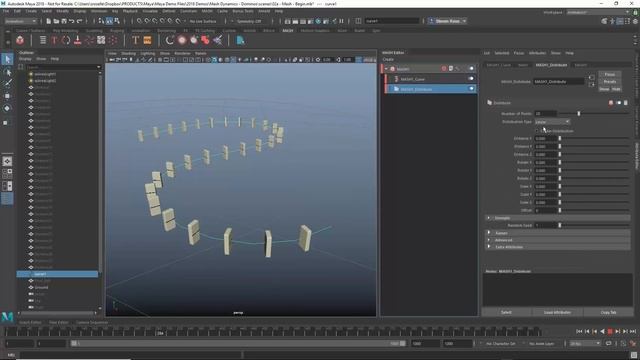Click the red disc dynamics shelf icon

[182, 40]
